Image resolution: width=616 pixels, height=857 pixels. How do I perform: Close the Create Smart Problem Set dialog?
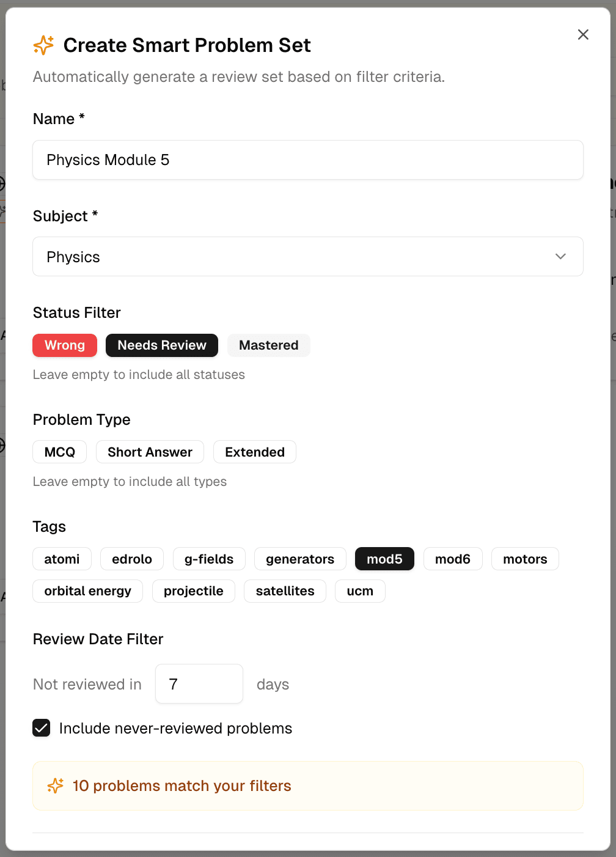point(583,35)
